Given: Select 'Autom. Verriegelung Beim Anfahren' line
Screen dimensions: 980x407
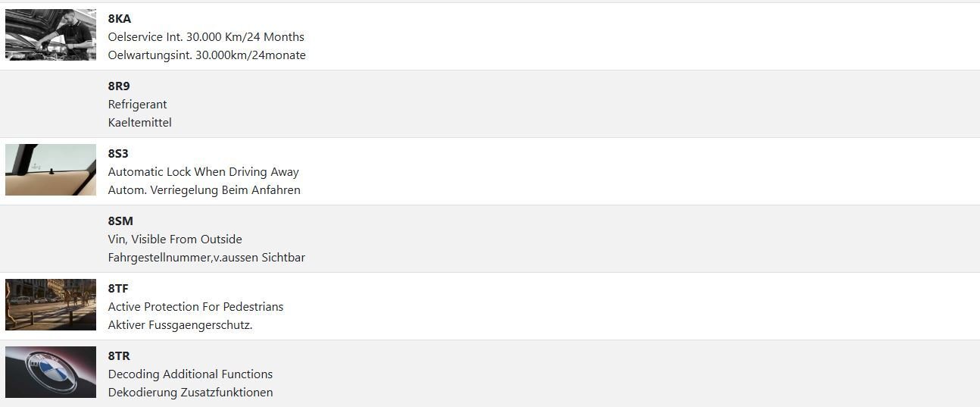Looking at the screenshot, I should 204,190.
